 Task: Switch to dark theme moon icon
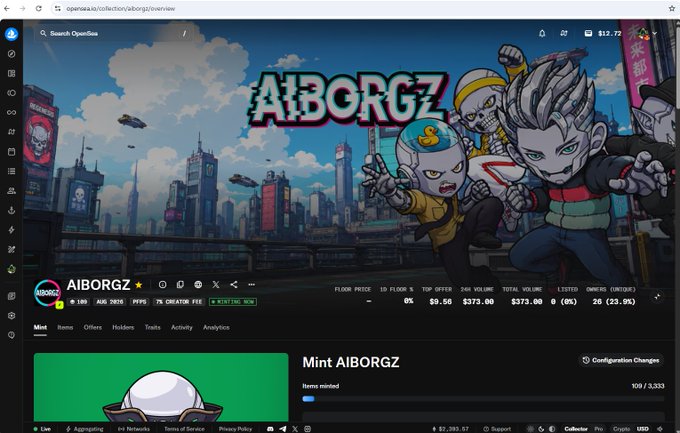(x=541, y=429)
